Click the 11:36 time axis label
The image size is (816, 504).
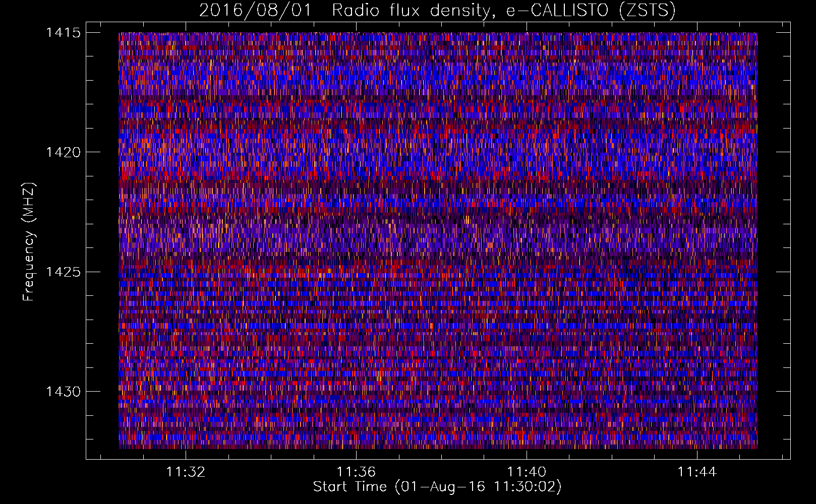click(x=357, y=472)
